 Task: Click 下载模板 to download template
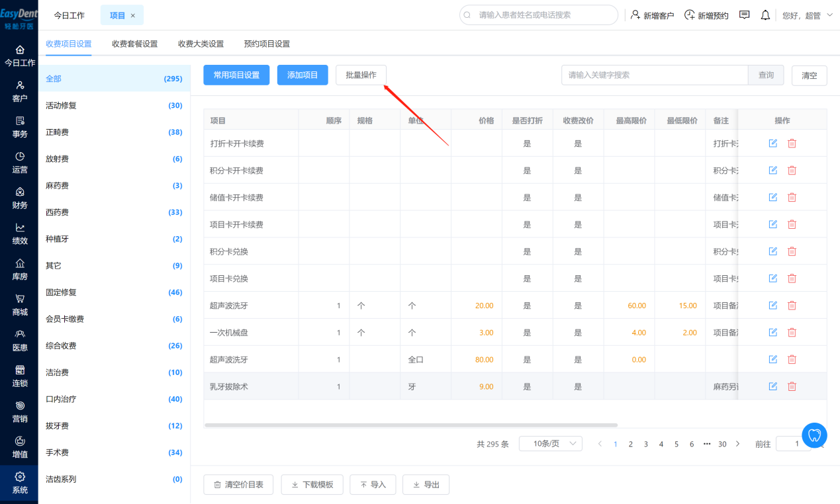coord(312,485)
